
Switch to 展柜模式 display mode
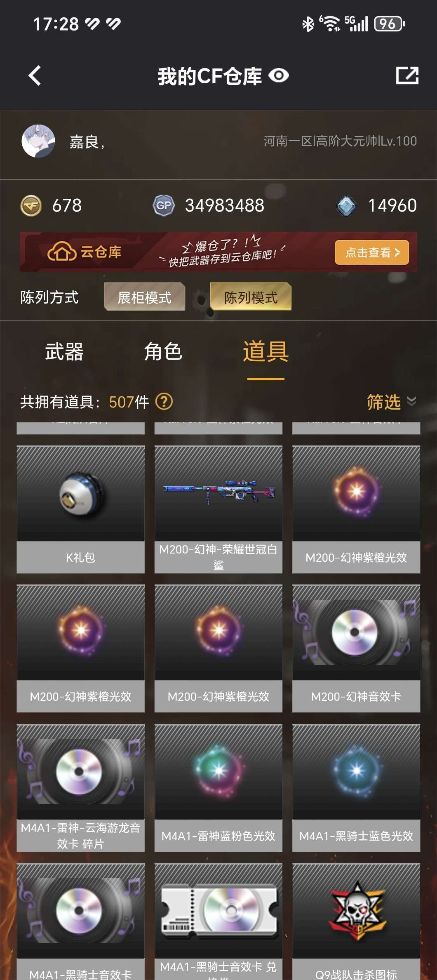click(x=144, y=297)
